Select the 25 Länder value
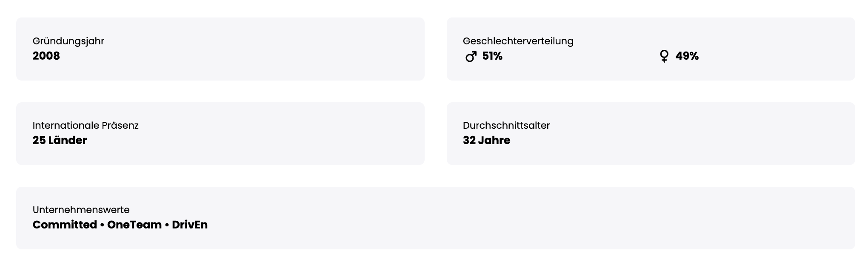The height and width of the screenshot is (260, 868). click(60, 140)
